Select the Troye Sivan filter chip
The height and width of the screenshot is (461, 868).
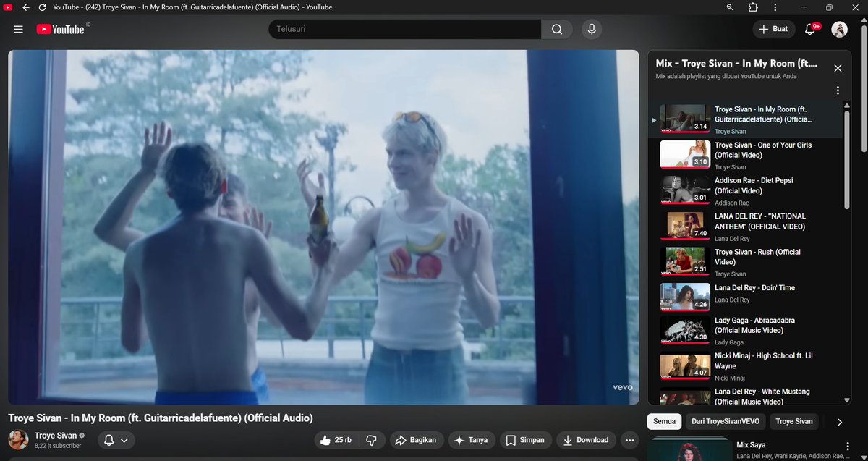[794, 421]
